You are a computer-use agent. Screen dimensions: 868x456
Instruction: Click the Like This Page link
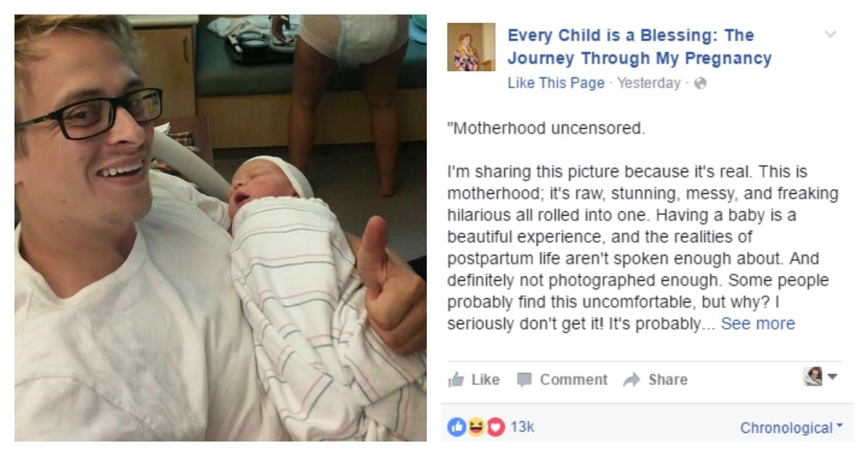pyautogui.click(x=556, y=83)
